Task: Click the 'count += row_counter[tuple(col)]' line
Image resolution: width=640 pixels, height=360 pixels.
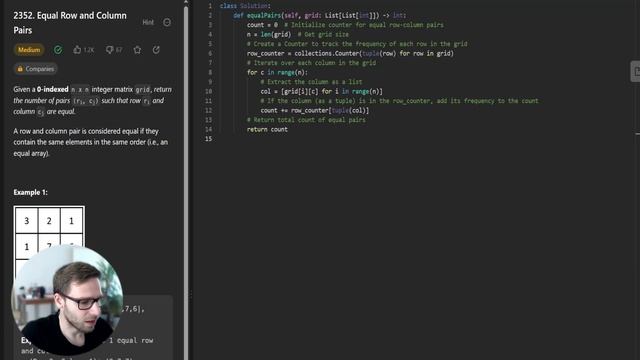Action: tap(315, 110)
